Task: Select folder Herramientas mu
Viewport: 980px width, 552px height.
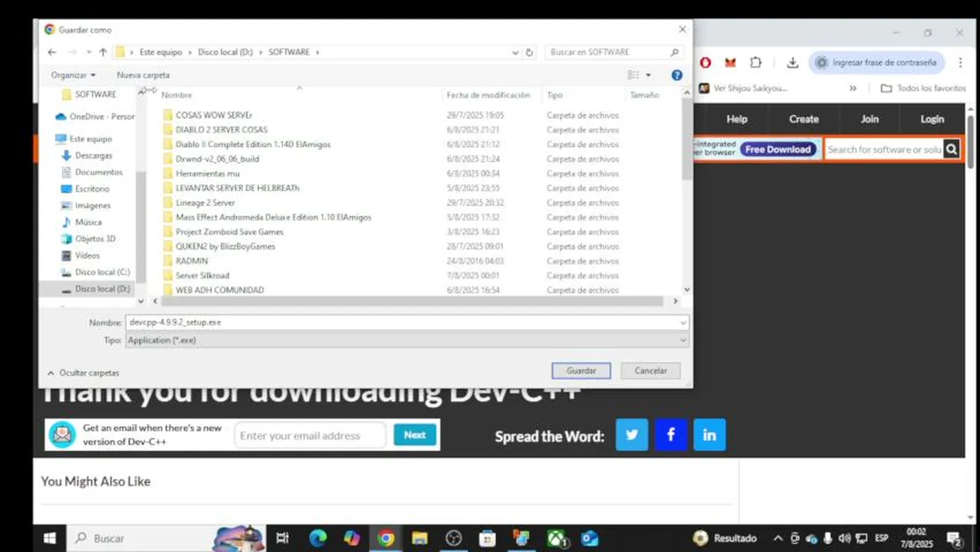Action: [202, 173]
